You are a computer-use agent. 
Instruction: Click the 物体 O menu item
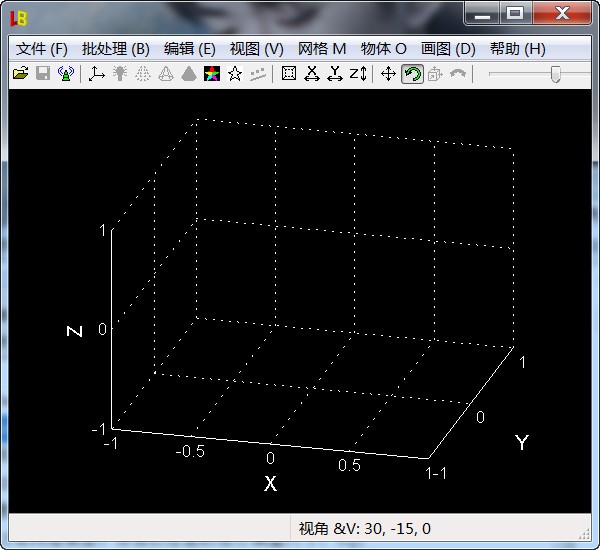tap(383, 48)
